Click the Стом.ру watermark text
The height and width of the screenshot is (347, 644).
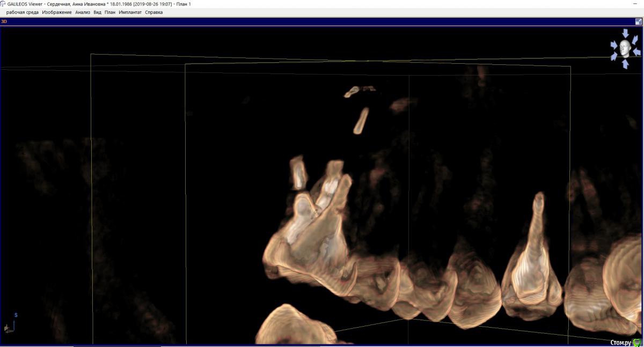[620, 342]
